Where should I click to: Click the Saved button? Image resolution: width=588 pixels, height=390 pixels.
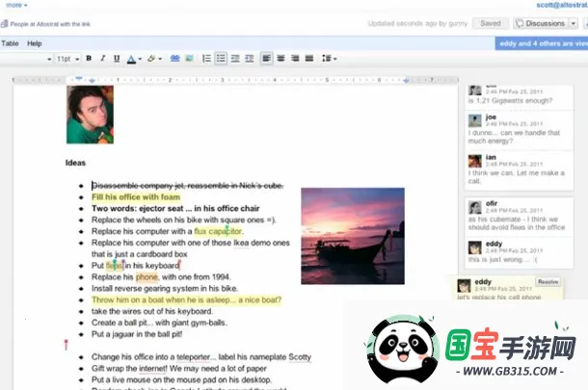(491, 23)
